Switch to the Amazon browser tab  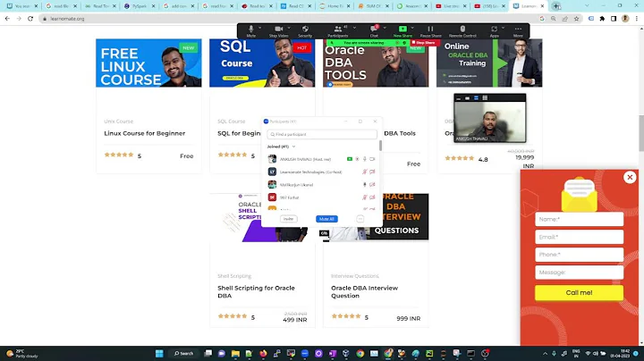tap(412, 6)
